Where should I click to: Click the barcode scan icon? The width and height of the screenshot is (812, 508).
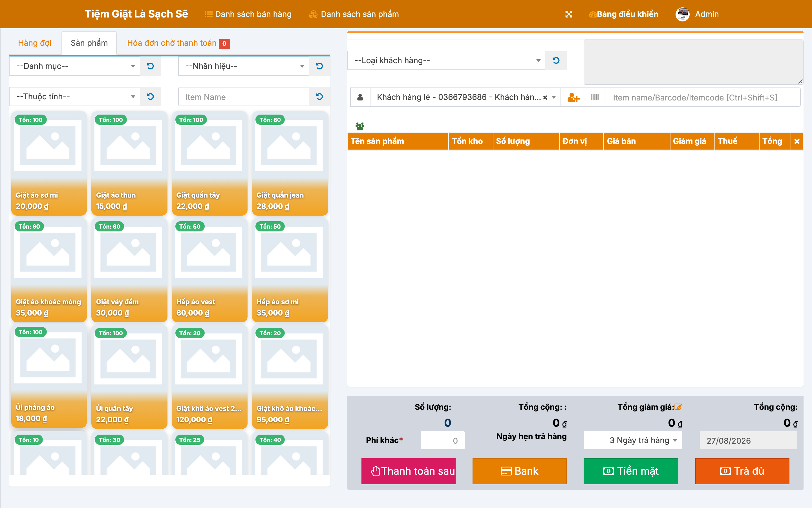click(x=595, y=97)
